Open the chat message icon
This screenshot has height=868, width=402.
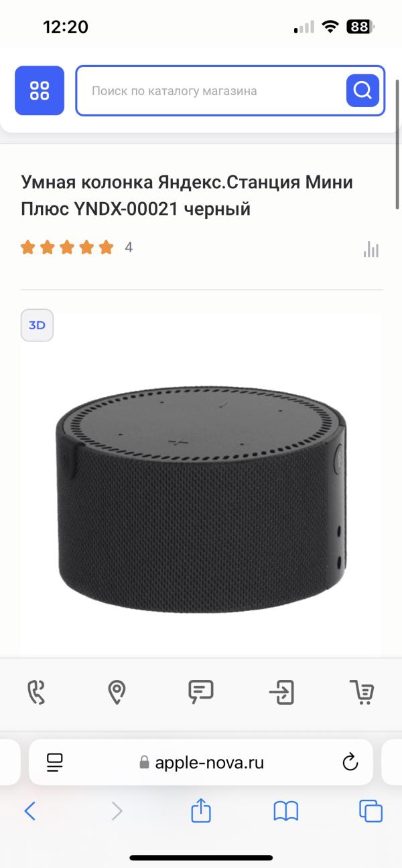coord(200,692)
